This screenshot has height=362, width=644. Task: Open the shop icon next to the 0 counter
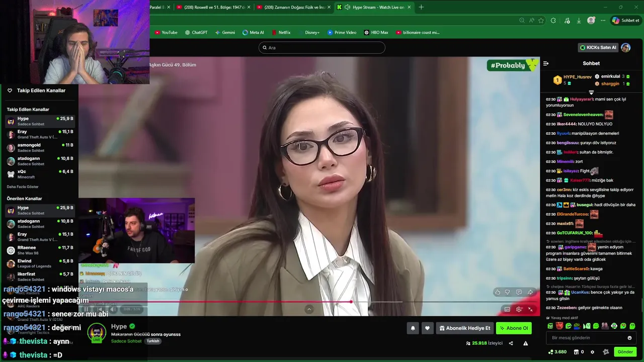coord(576,352)
